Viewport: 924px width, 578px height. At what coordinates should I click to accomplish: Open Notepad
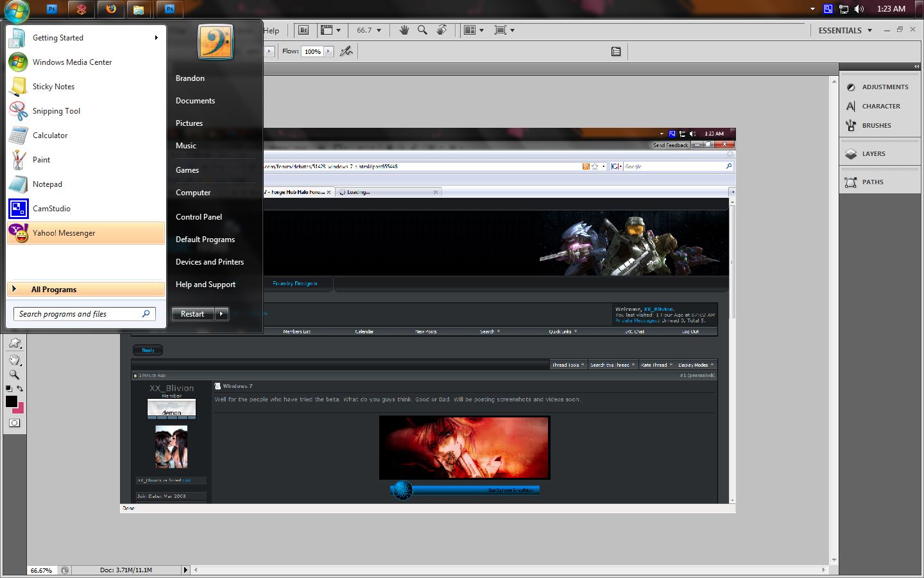[85, 184]
